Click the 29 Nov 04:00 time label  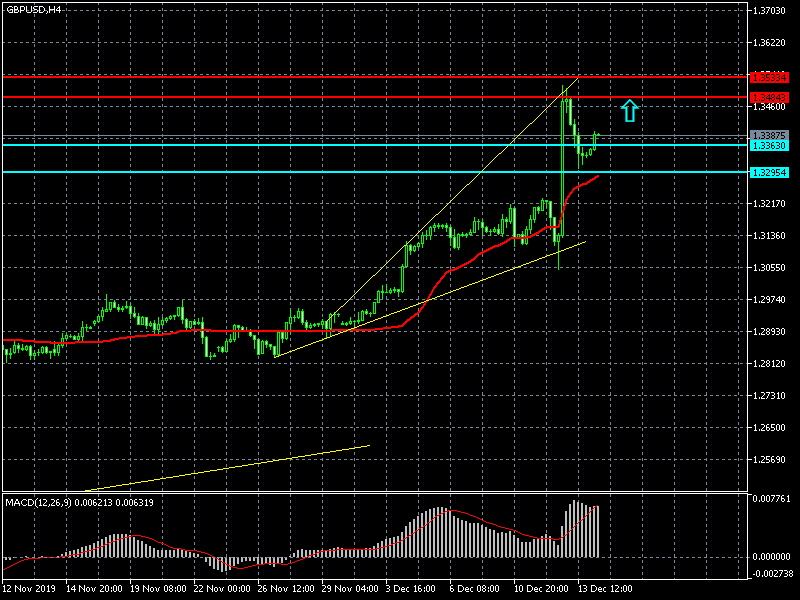[x=350, y=589]
